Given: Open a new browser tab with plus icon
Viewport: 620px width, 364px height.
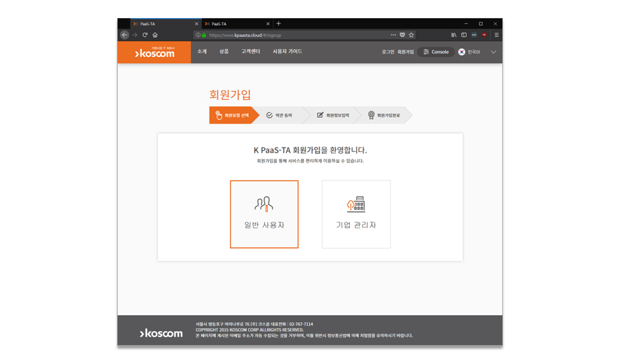Looking at the screenshot, I should pos(278,24).
